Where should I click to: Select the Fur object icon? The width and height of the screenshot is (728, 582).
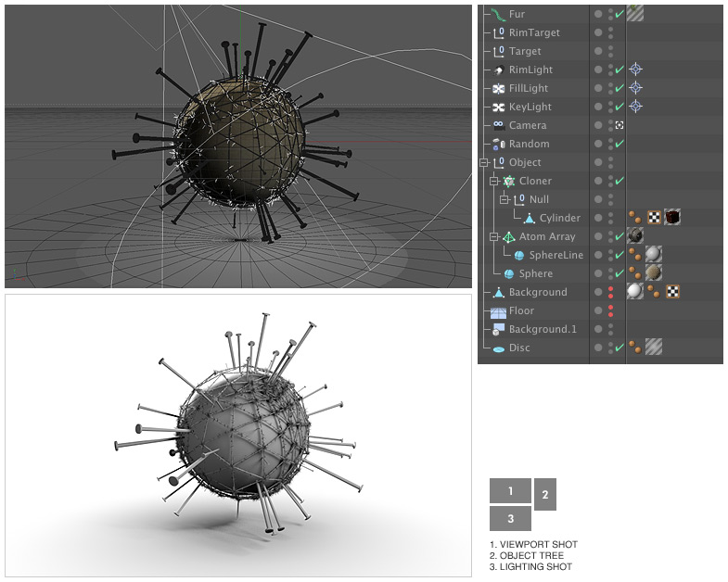pyautogui.click(x=498, y=14)
